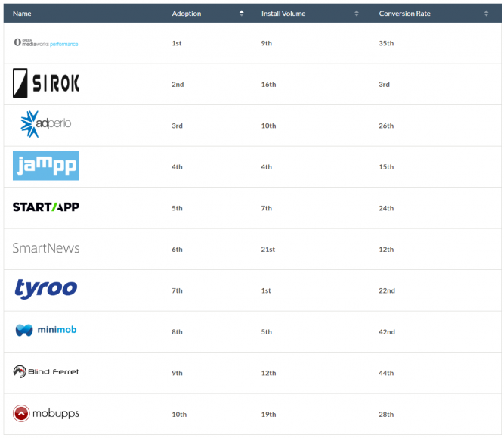The height and width of the screenshot is (438, 504).
Task: Click the Opera Mediaworks Performance logo
Action: (45, 43)
